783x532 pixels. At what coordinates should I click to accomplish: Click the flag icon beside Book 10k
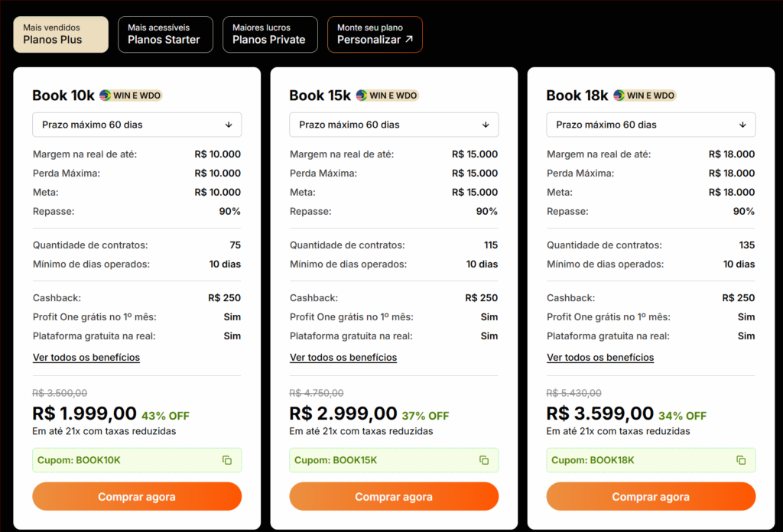click(106, 96)
